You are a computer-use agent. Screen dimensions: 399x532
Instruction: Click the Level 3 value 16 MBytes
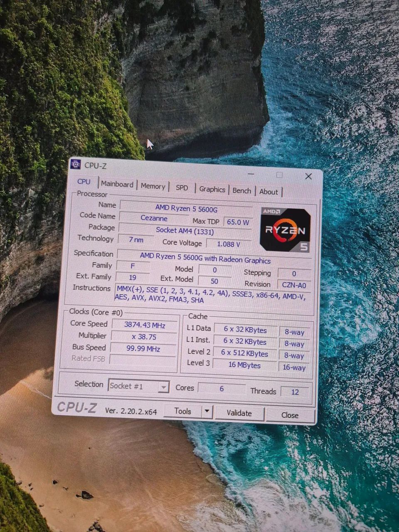(244, 365)
